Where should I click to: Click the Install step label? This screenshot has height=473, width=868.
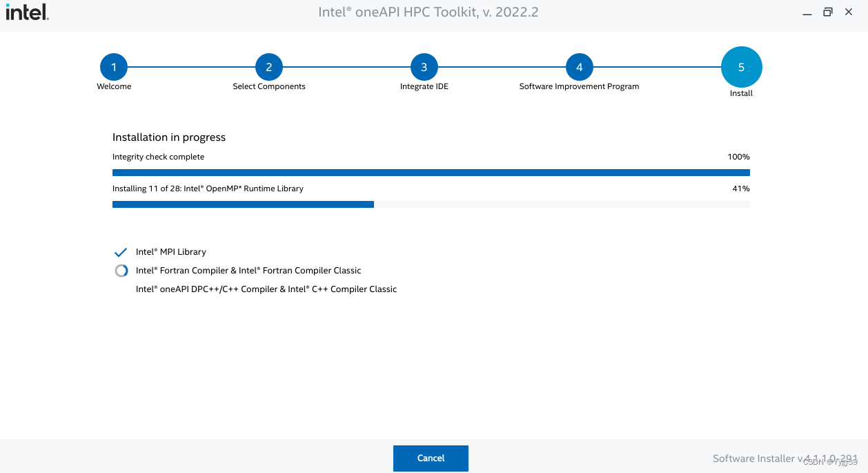coord(741,93)
